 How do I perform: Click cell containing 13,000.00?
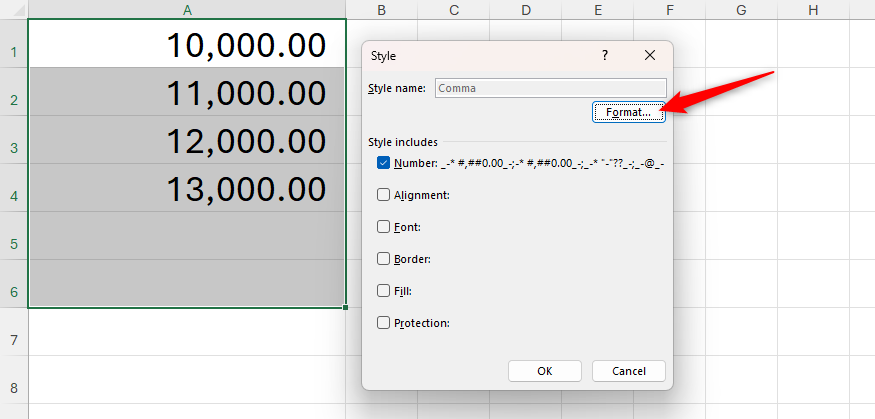click(x=187, y=188)
